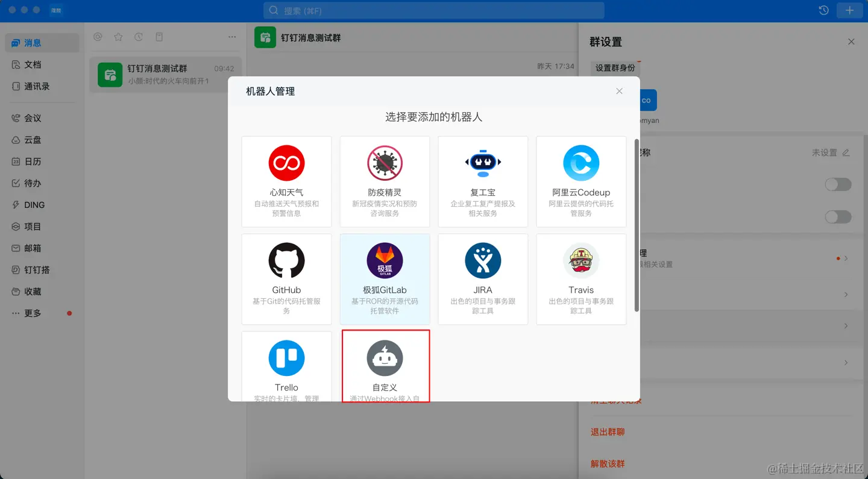Viewport: 868px width, 479px height.
Task: Select the 阿里云Codeup robot icon
Action: [581, 163]
